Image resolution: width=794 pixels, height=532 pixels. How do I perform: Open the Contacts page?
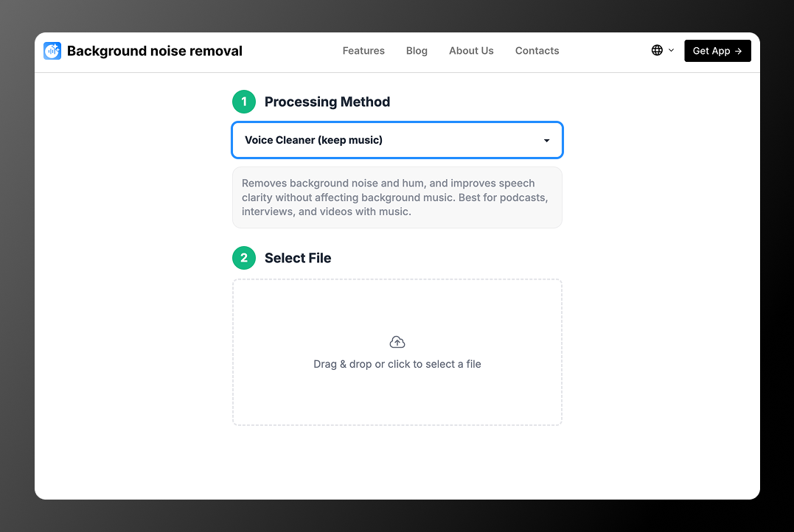coord(537,51)
